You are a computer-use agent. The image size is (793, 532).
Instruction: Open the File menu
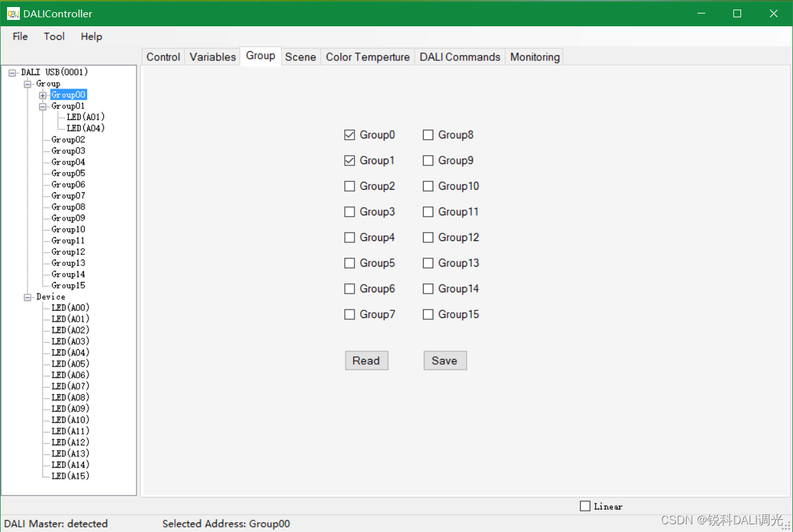[x=21, y=37]
